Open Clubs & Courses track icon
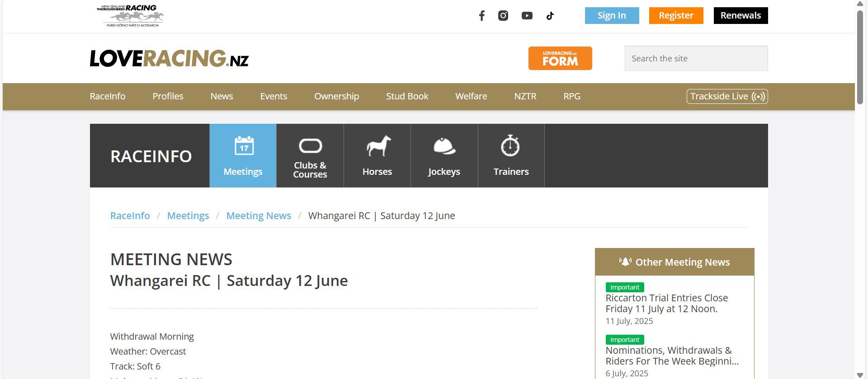This screenshot has width=868, height=379. coord(310,146)
